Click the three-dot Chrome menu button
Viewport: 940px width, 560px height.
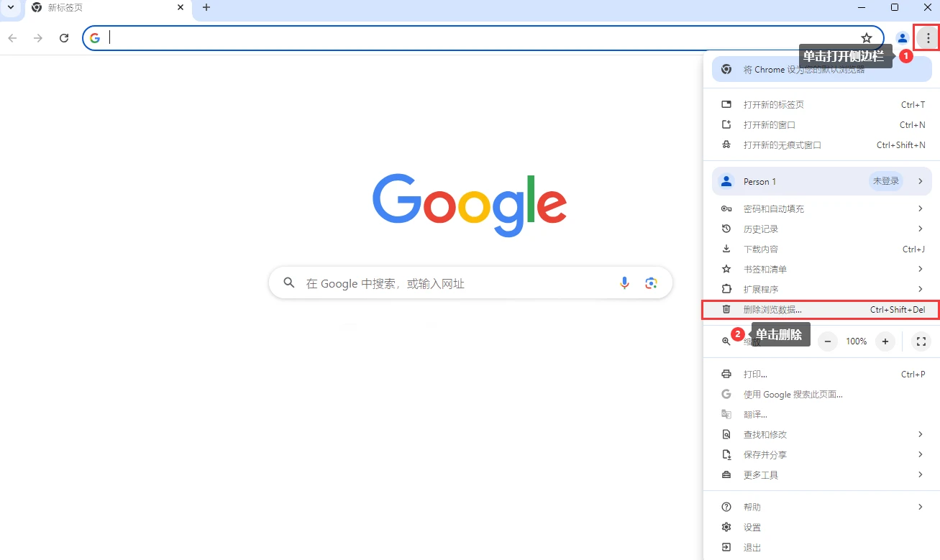pyautogui.click(x=928, y=38)
